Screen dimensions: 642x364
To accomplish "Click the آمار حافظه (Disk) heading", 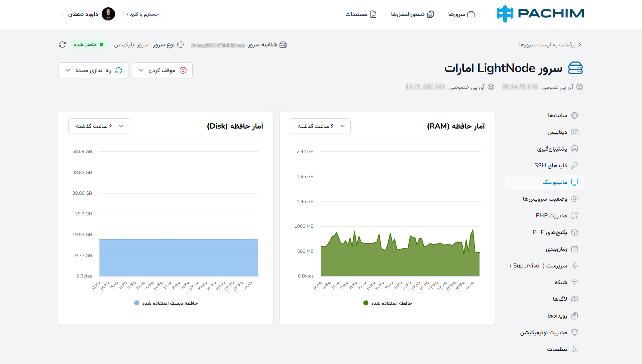I will [235, 126].
